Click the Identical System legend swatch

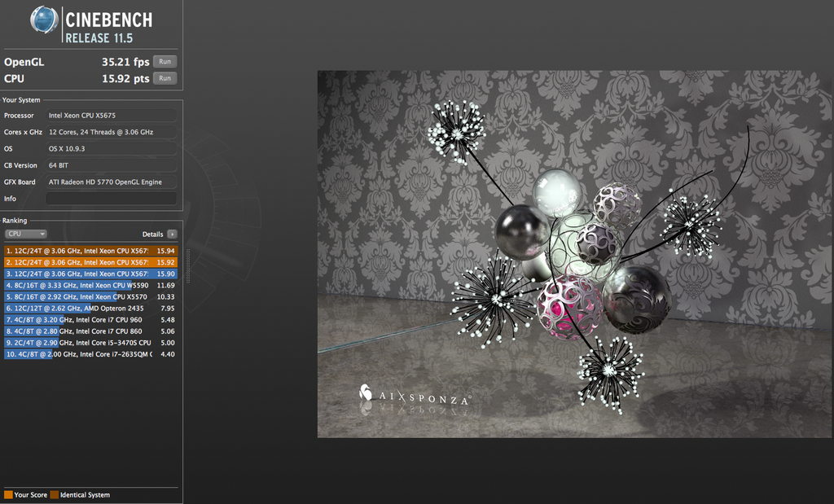55,494
